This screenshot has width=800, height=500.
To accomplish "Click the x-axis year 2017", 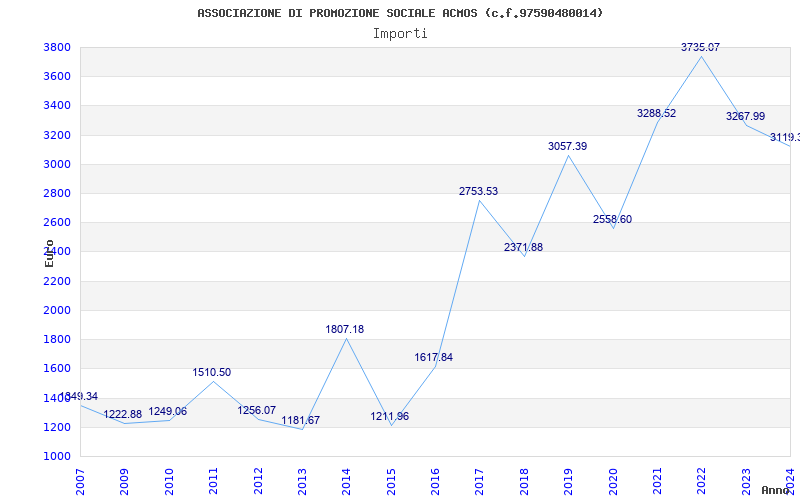I will (480, 482).
